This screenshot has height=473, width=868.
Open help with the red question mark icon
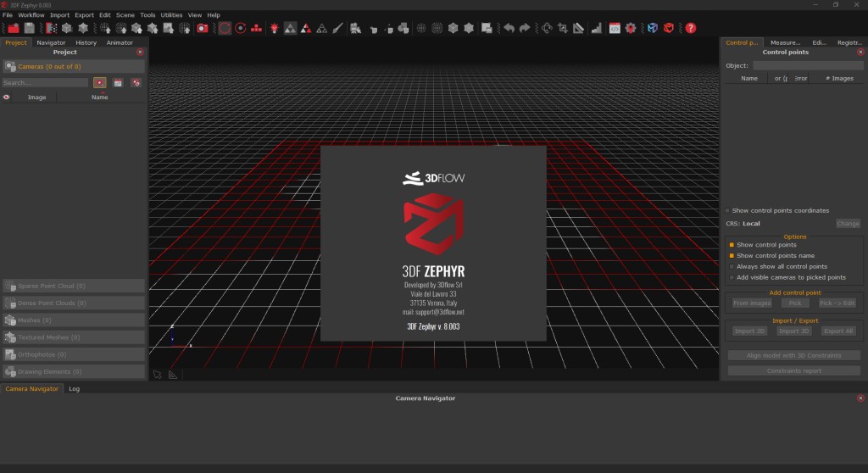pos(690,28)
